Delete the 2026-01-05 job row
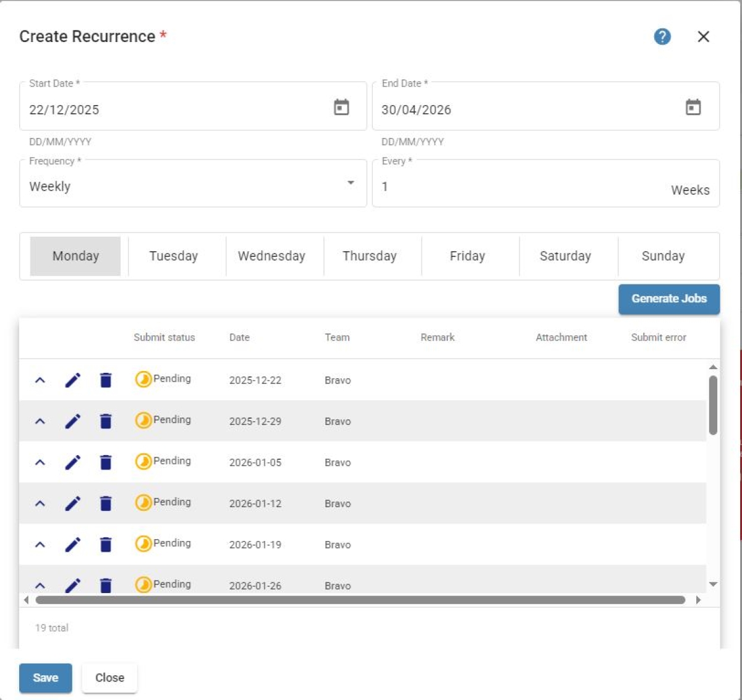The image size is (742, 700). coord(106,462)
